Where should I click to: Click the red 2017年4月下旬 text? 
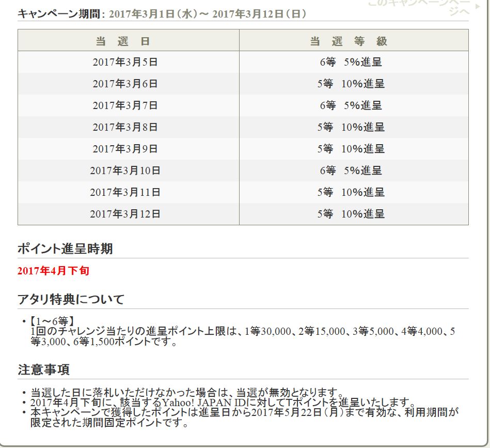click(x=53, y=271)
